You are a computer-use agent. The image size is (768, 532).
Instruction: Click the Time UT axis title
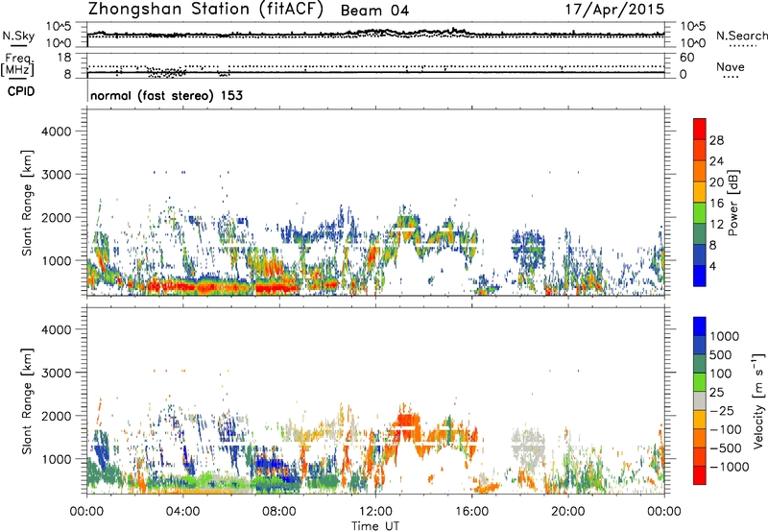tap(375, 526)
